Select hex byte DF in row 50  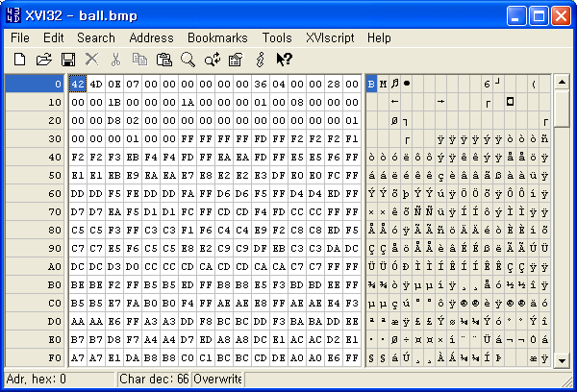[x=279, y=176]
